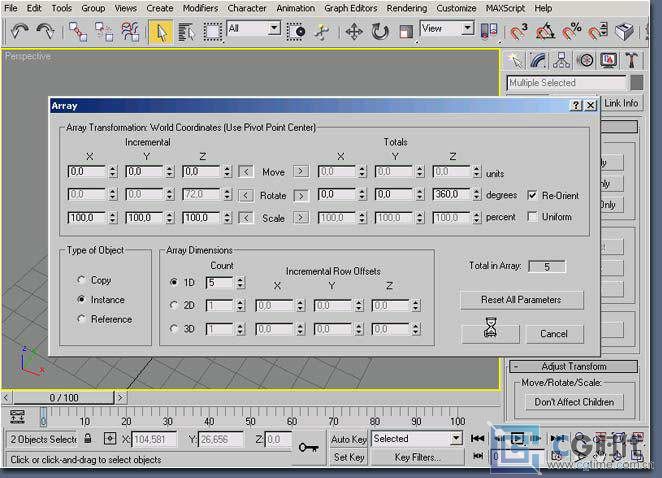Select the Instance object type
This screenshot has width=662, height=478.
(81, 299)
